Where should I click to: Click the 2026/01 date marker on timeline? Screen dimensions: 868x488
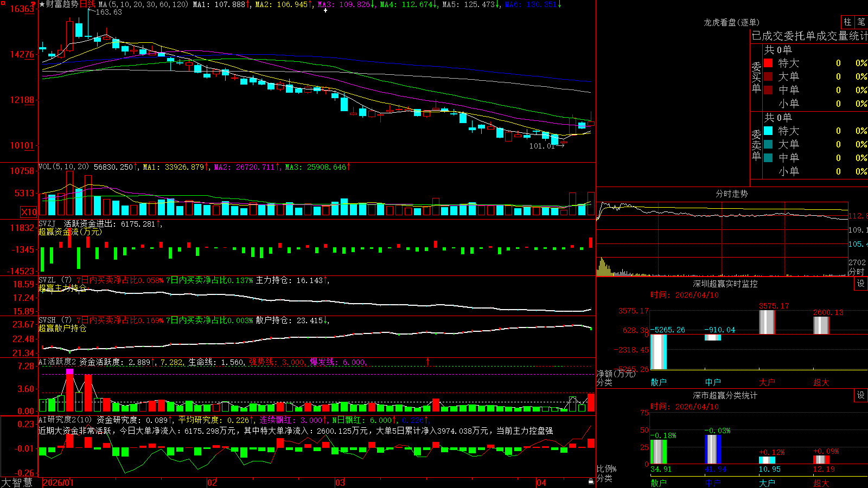(x=58, y=483)
